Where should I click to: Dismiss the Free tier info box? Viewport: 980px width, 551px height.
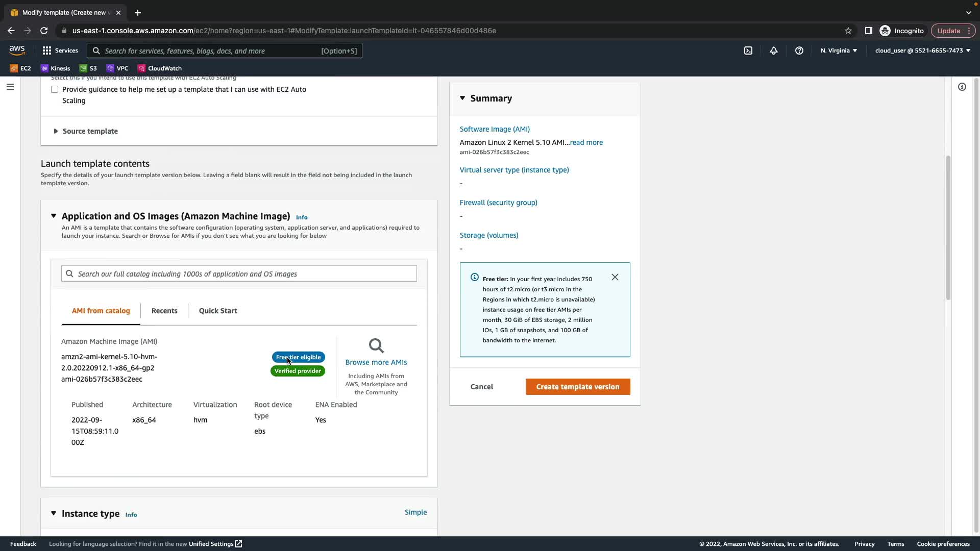615,277
